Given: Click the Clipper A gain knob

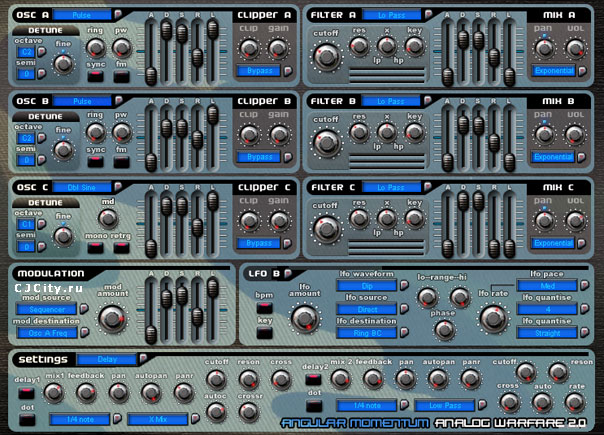Looking at the screenshot, I should 278,49.
